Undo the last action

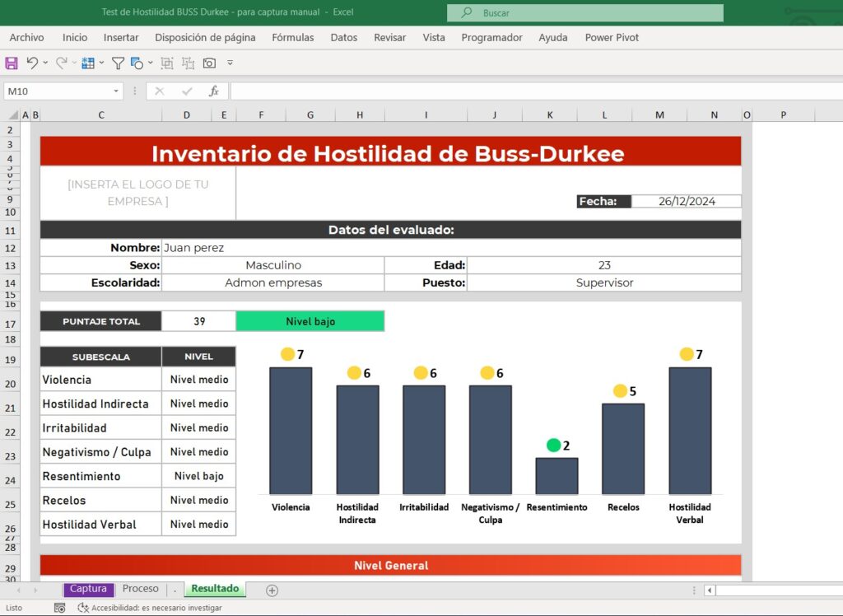coord(32,63)
